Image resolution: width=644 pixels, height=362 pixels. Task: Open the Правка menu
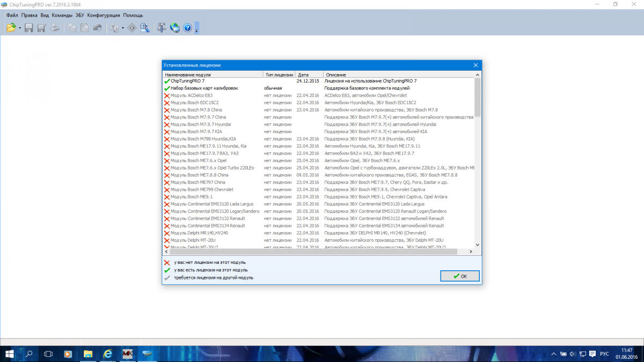click(x=30, y=15)
